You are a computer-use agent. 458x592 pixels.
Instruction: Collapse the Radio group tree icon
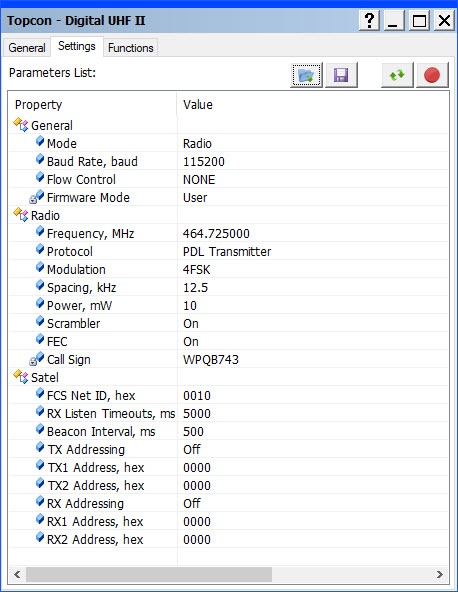(20, 214)
